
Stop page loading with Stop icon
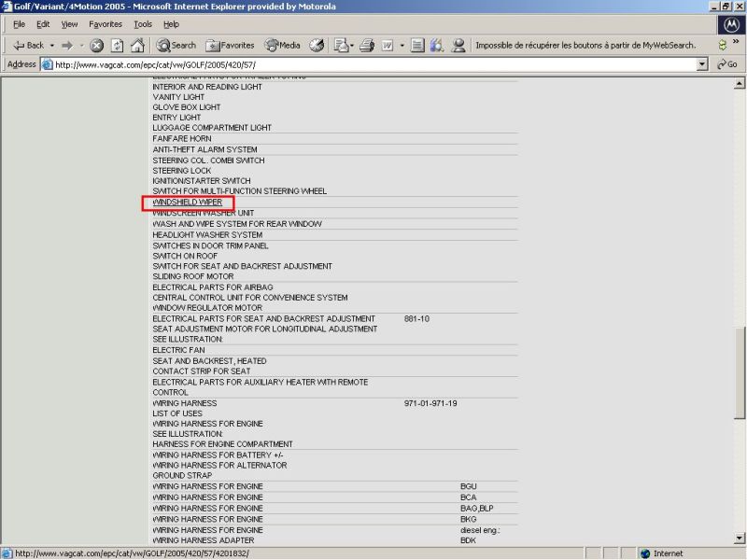tap(97, 45)
